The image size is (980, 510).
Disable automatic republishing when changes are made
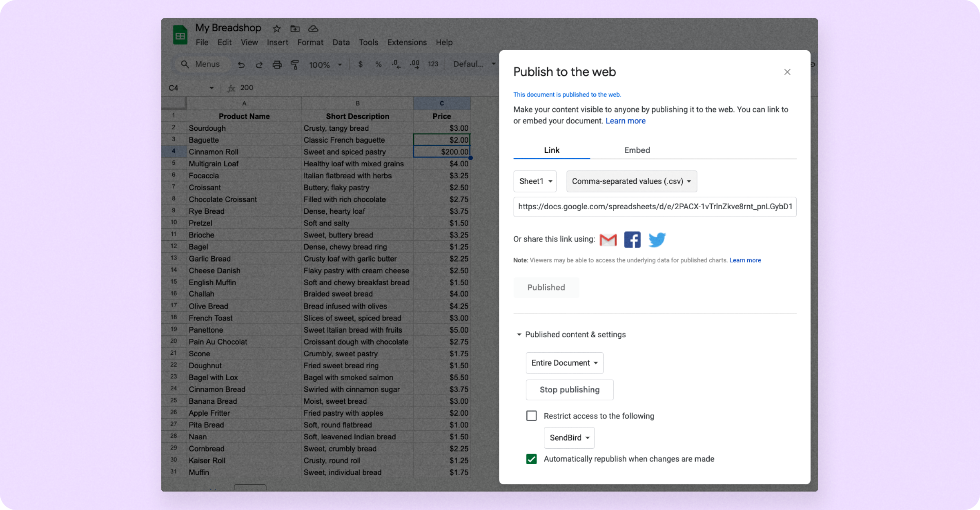(531, 459)
